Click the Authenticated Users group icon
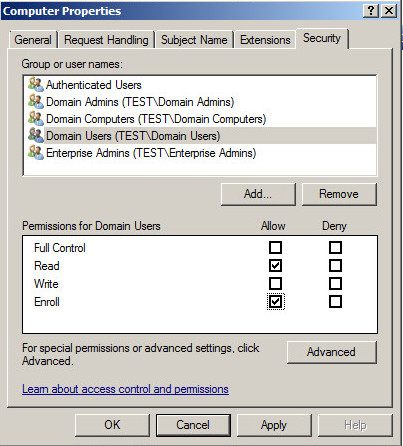This screenshot has height=446, width=403. pos(36,85)
